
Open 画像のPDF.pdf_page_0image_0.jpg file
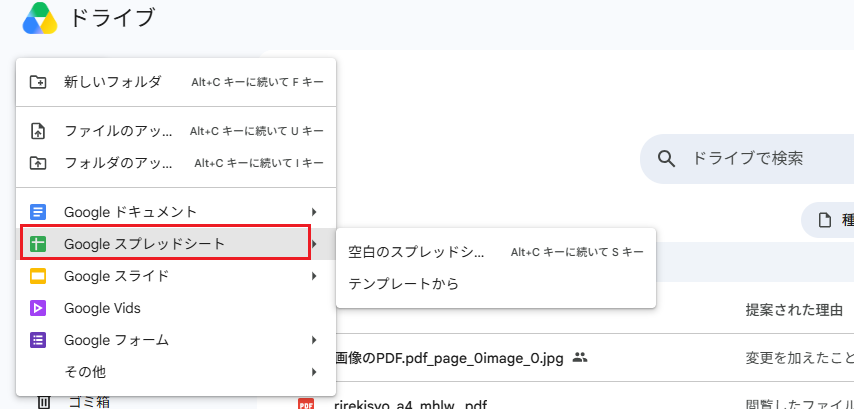[x=449, y=358]
